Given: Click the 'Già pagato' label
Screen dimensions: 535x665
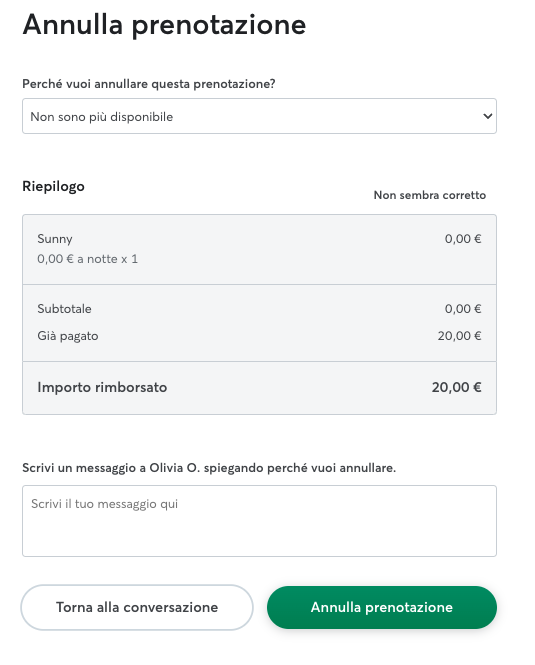Looking at the screenshot, I should [x=68, y=336].
